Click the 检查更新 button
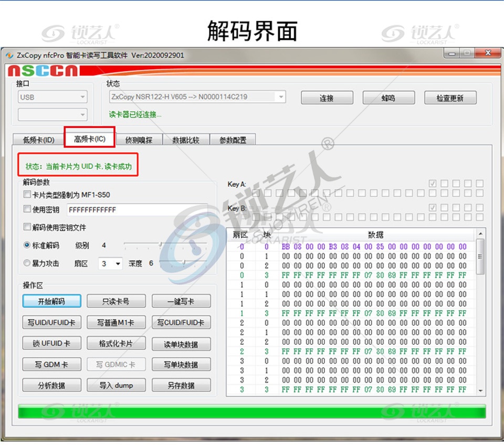The height and width of the screenshot is (446, 504). click(x=450, y=98)
